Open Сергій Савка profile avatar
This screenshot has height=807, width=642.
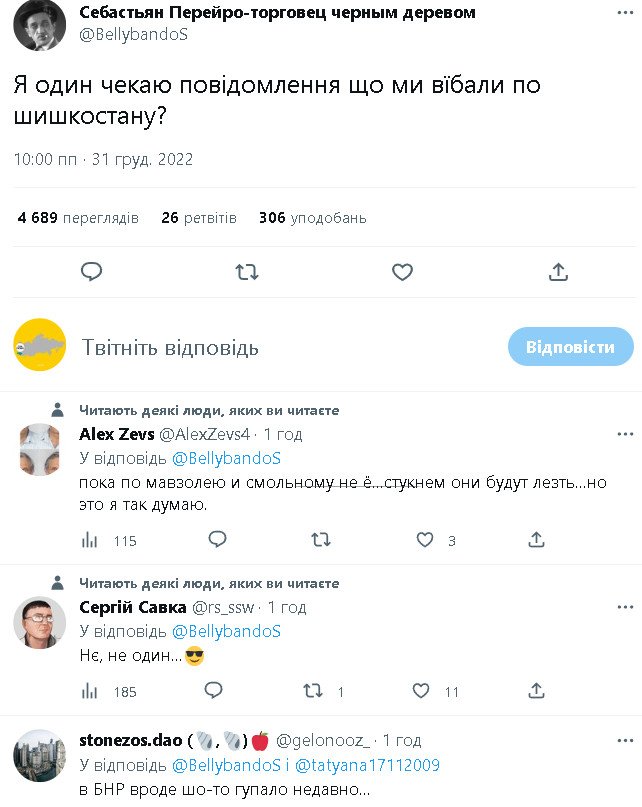coord(40,623)
